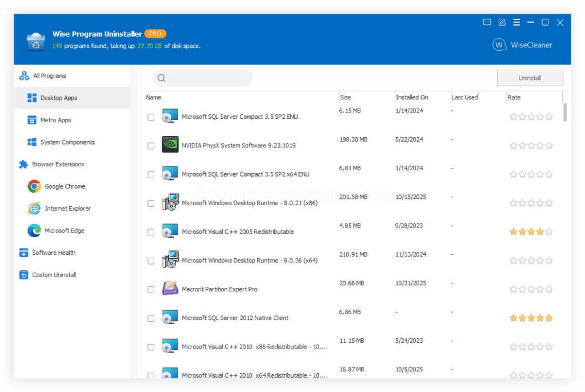Click the magnifier search icon
585x392 pixels.
161,78
